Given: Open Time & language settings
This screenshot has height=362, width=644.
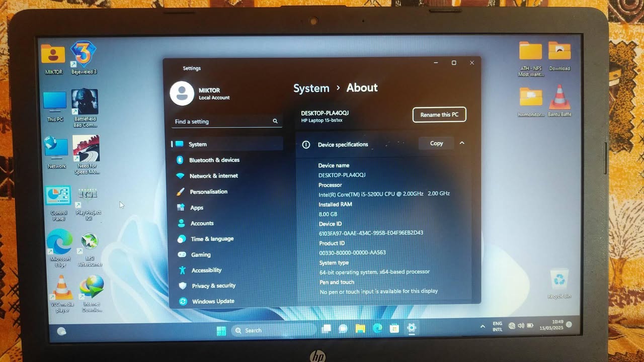Looking at the screenshot, I should [212, 239].
